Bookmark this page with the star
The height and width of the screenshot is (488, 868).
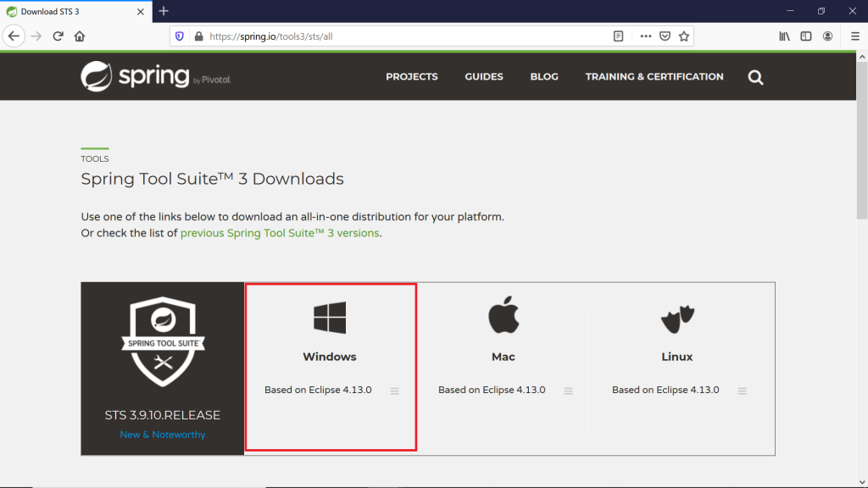(x=684, y=36)
